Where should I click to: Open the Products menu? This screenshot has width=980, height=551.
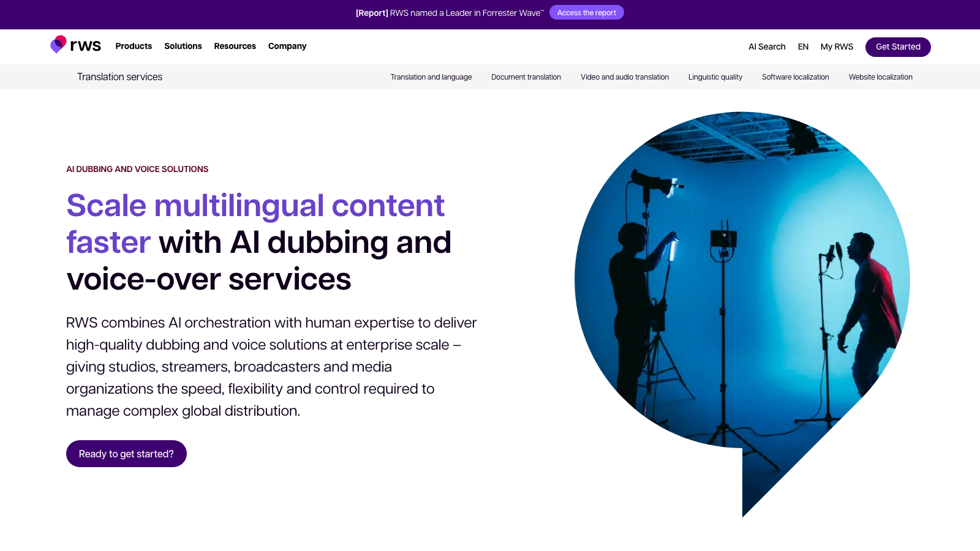[134, 46]
